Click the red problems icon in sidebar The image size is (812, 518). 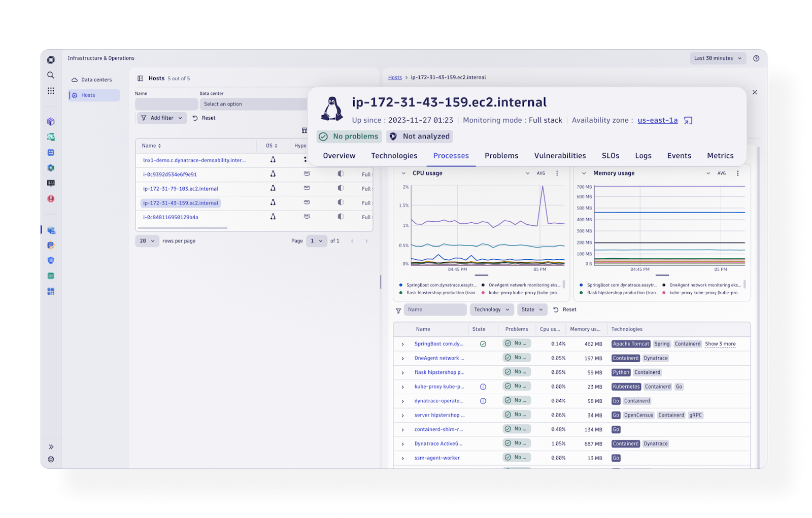(51, 199)
